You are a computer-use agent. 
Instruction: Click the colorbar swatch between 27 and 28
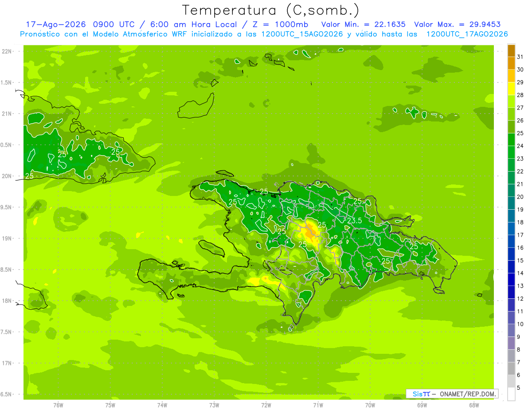511,102
